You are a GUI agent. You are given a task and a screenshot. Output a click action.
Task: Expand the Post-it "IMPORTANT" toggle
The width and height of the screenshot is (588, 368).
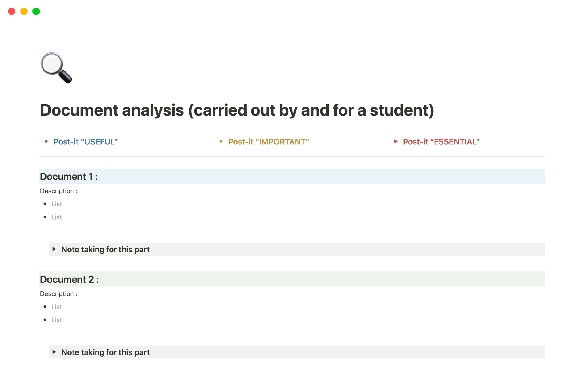[269, 141]
